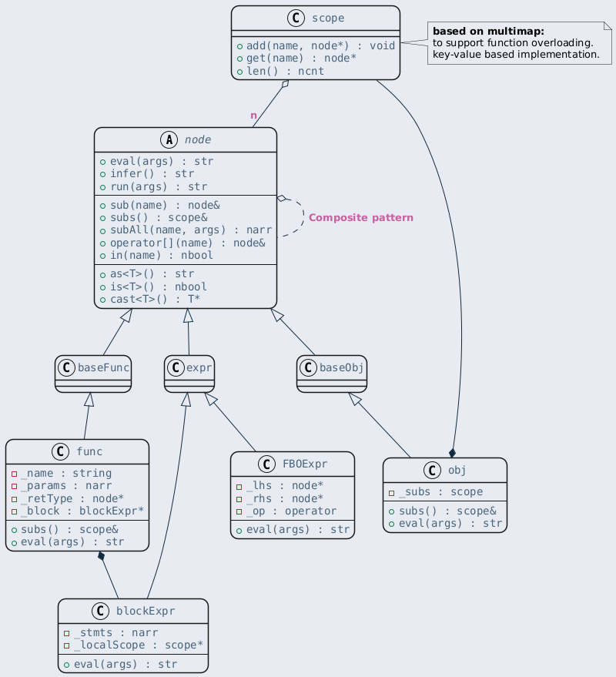
Task: Click 'key-value based implementation.' note line
Action: point(516,55)
